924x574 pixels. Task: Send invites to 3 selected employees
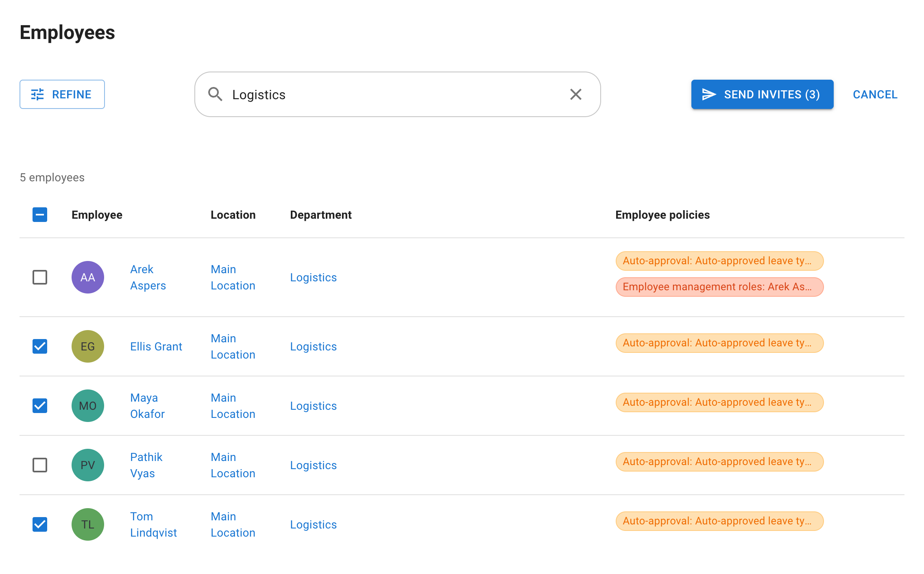coord(762,94)
